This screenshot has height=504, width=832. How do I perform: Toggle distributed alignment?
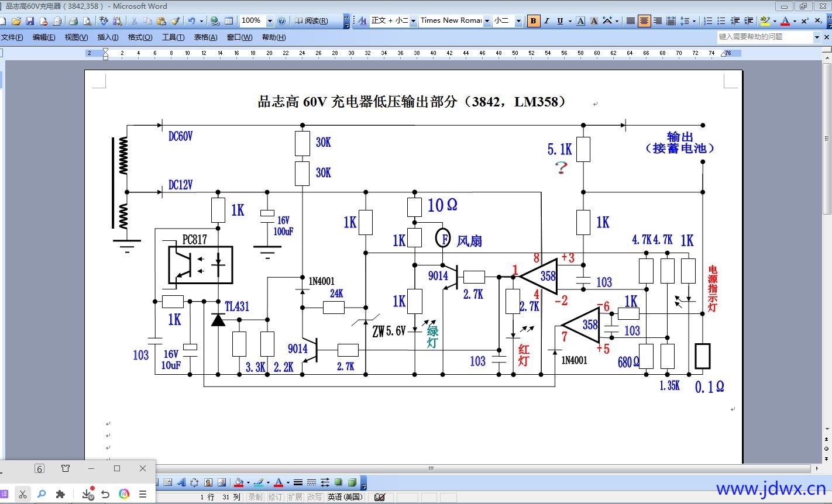[671, 21]
